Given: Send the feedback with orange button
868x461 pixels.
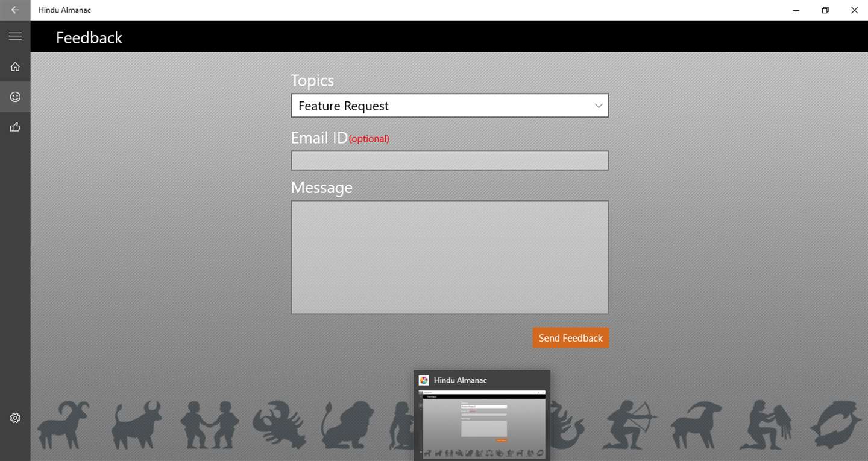Looking at the screenshot, I should coord(571,338).
